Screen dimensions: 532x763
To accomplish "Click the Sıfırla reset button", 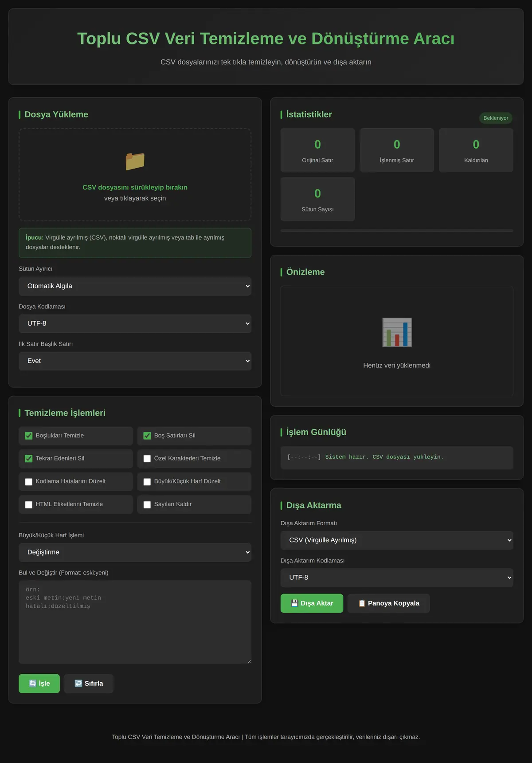I will click(x=89, y=684).
